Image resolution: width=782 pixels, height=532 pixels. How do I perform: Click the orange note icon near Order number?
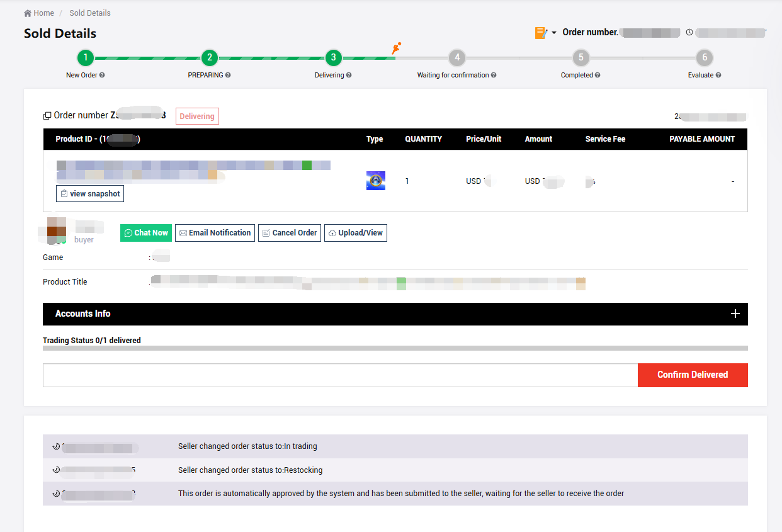[x=541, y=33]
